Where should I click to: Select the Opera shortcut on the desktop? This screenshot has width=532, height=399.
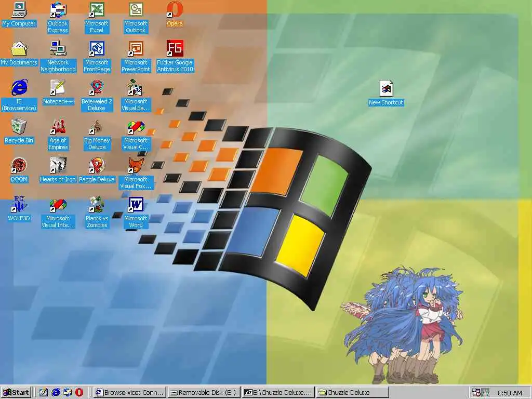[x=175, y=9]
